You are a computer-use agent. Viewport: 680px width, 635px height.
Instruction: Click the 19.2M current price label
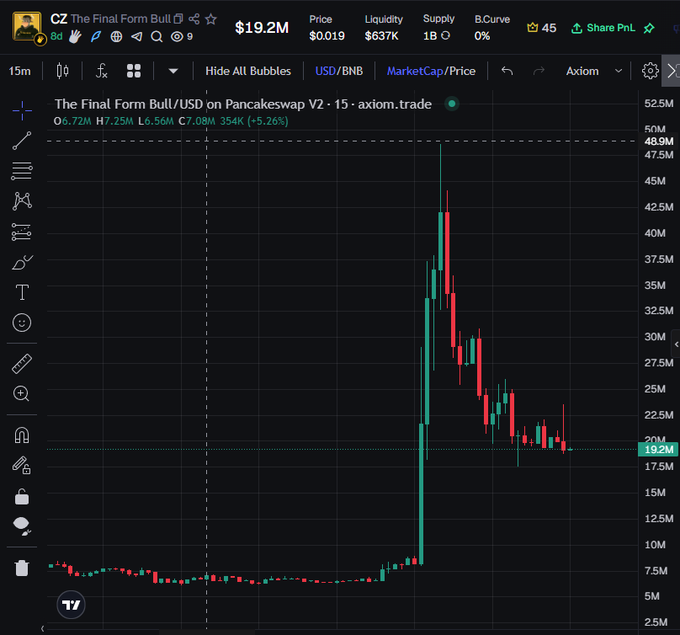[x=658, y=449]
